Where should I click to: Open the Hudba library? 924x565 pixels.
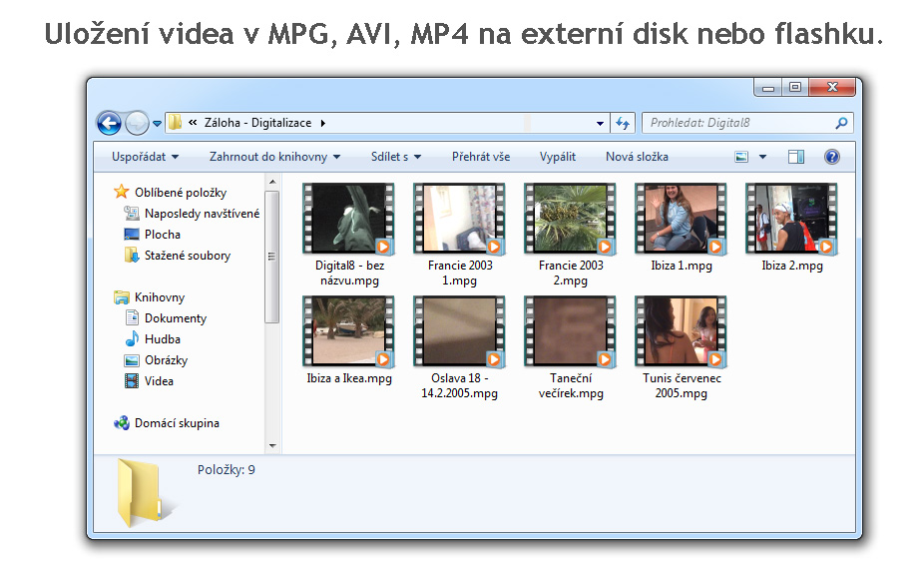tap(162, 339)
